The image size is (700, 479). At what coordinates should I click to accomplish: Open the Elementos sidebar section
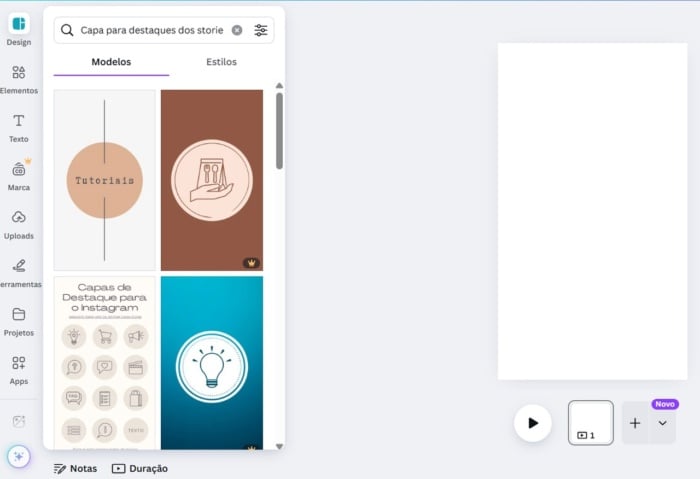(19, 79)
